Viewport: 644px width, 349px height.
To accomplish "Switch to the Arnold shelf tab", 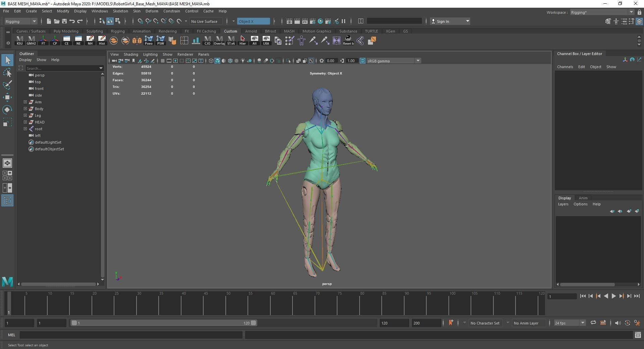I will click(x=251, y=31).
